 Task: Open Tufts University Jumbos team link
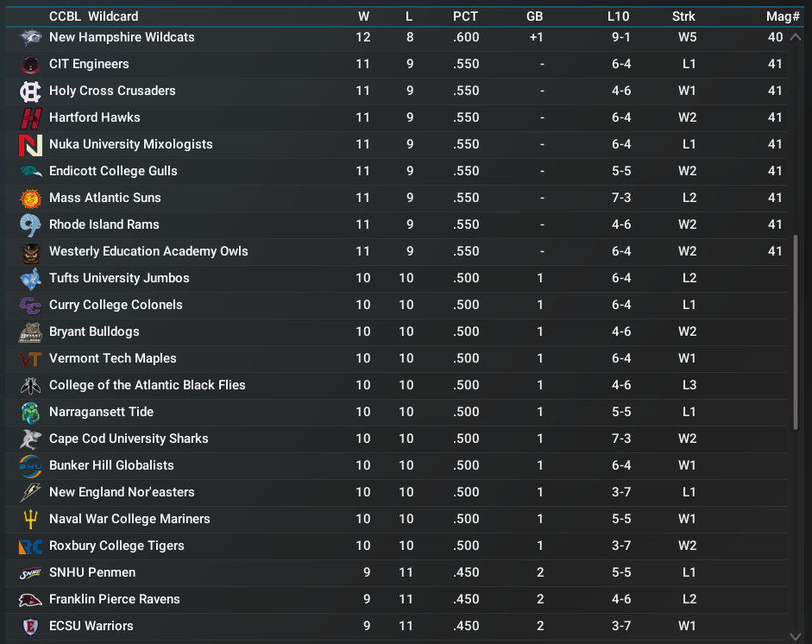[119, 278]
